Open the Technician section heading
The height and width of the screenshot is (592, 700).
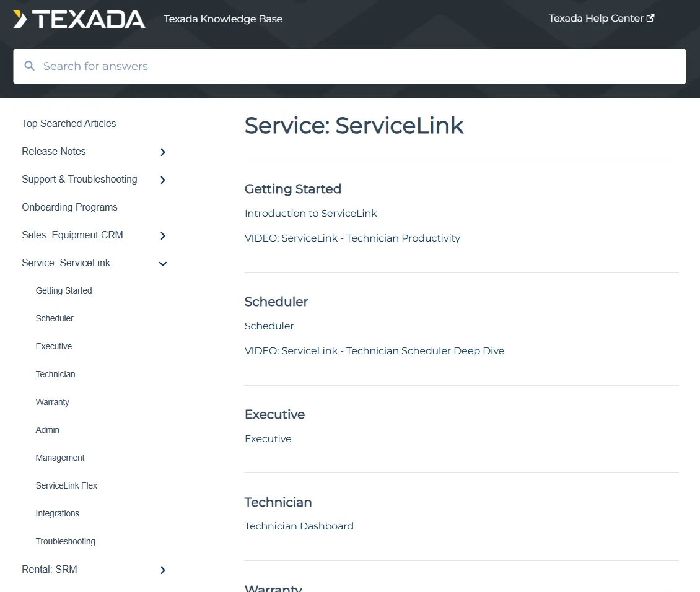(278, 502)
